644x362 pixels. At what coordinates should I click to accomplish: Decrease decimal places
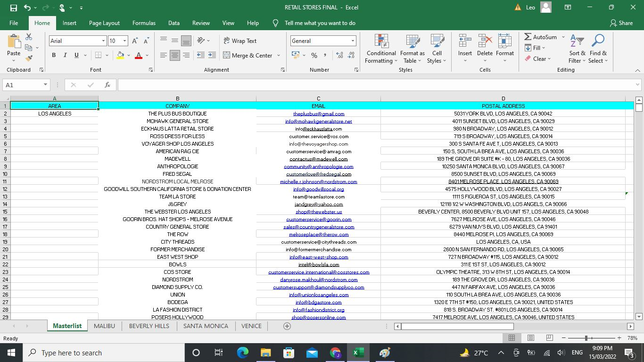pos(351,55)
